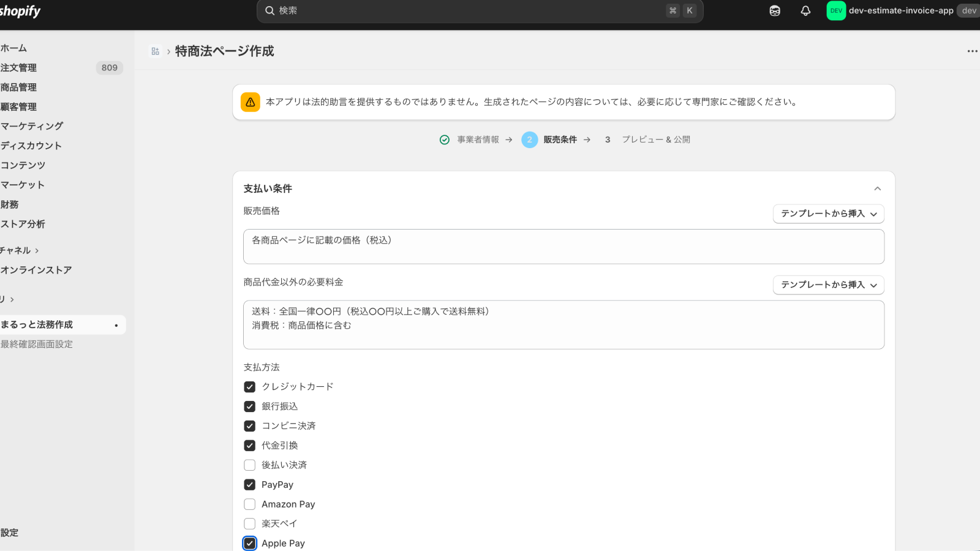
Task: Click the checkmark on 事業者情報 step
Action: coord(444,140)
